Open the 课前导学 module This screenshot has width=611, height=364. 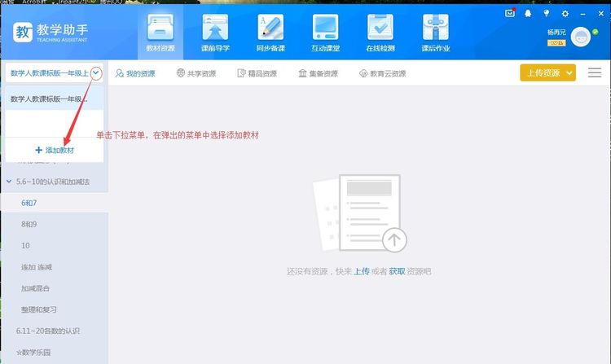[215, 33]
